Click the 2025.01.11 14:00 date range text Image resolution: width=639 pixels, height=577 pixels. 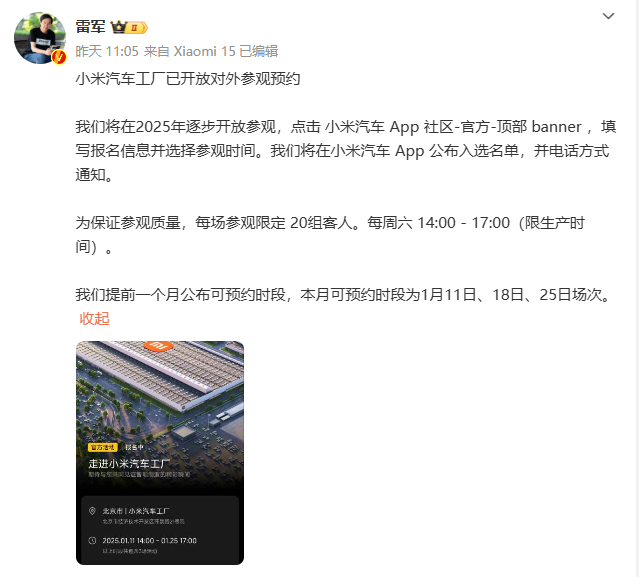[x=149, y=540]
